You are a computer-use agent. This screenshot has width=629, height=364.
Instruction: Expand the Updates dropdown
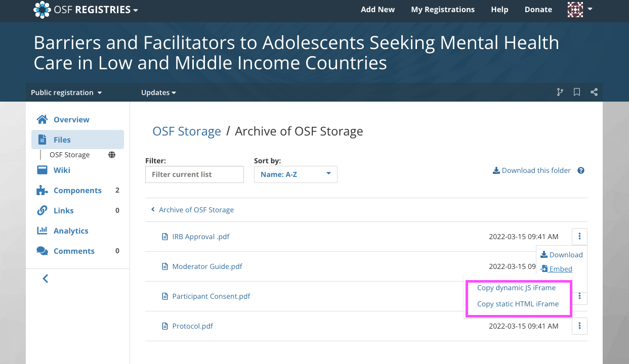point(158,93)
